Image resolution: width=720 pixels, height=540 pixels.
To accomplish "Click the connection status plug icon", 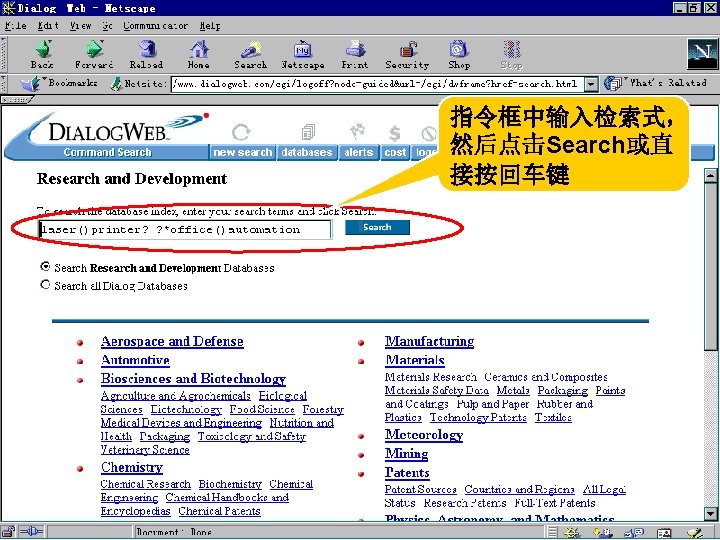I will pyautogui.click(x=31, y=532).
